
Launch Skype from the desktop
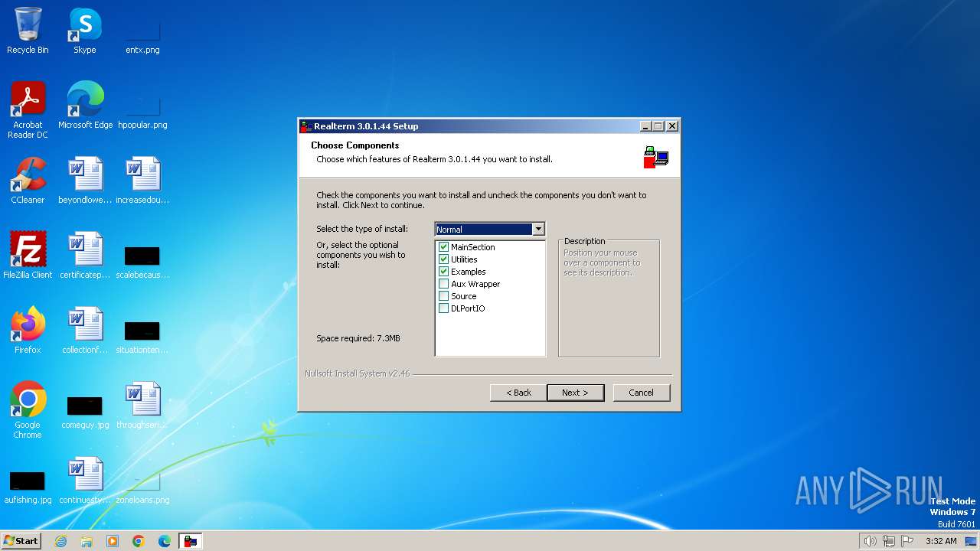point(85,31)
